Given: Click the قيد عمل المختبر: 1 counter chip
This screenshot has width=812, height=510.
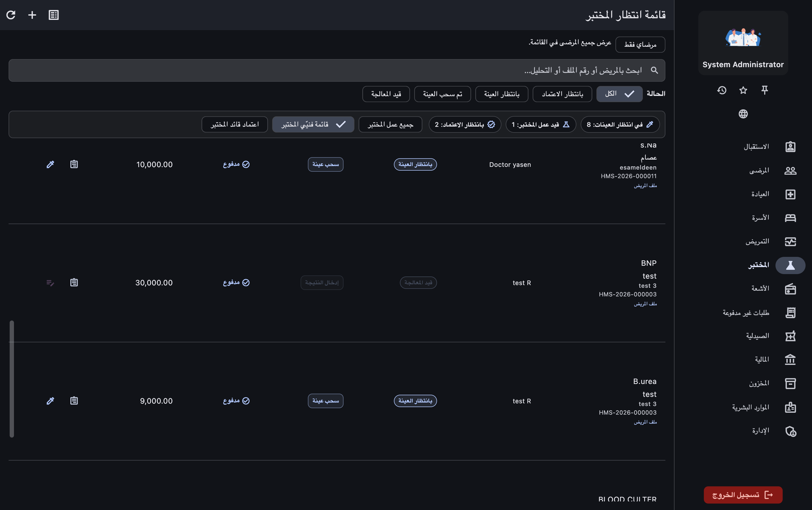Looking at the screenshot, I should pyautogui.click(x=541, y=124).
